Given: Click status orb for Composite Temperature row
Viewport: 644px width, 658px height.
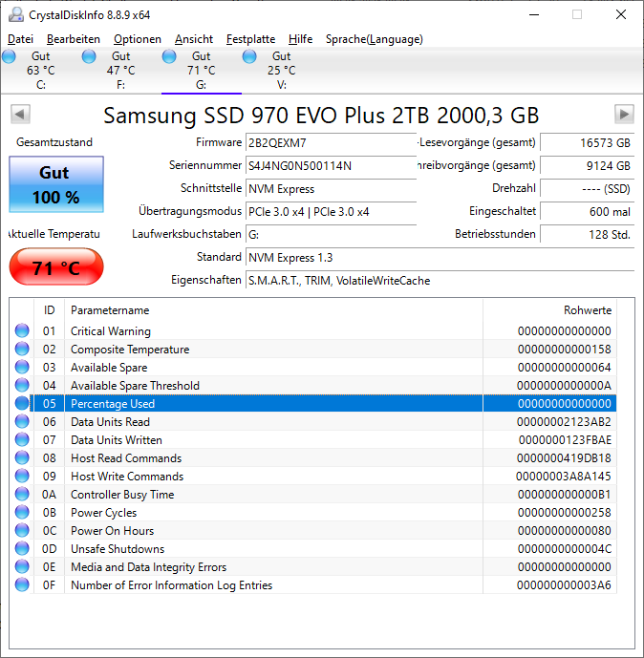Looking at the screenshot, I should click(22, 349).
